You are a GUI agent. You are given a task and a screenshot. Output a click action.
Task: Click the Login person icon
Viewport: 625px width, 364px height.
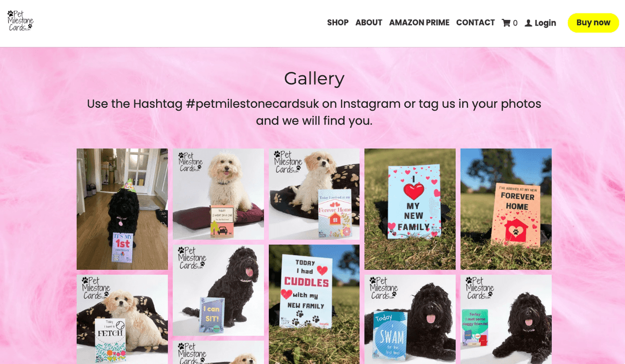pos(528,23)
